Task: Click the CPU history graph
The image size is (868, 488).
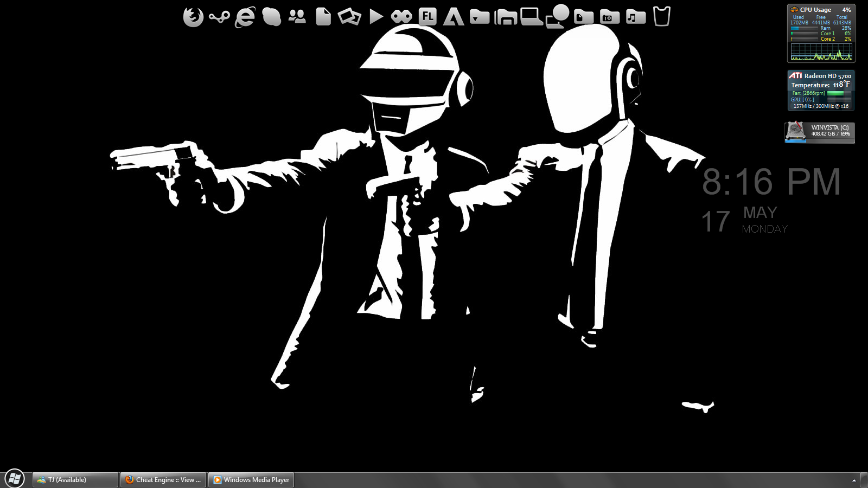Action: point(821,52)
